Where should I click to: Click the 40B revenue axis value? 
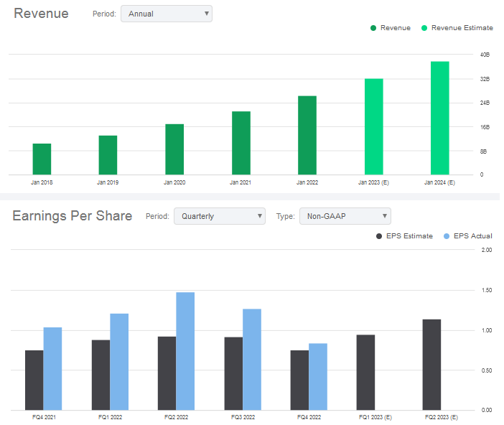pos(485,55)
